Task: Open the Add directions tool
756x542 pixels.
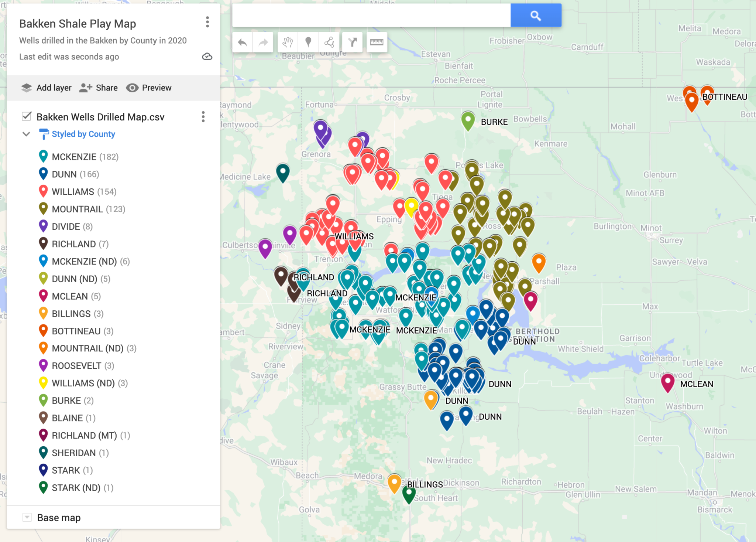Action: pyautogui.click(x=353, y=42)
